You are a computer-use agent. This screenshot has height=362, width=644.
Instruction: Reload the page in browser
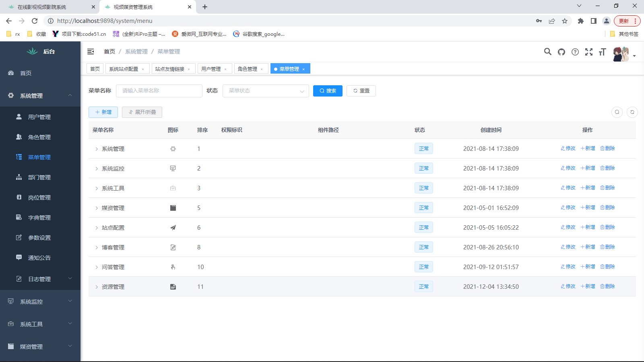click(x=35, y=21)
